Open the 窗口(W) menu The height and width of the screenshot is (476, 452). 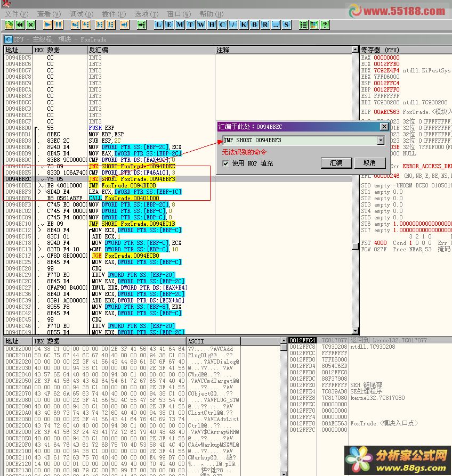click(179, 14)
